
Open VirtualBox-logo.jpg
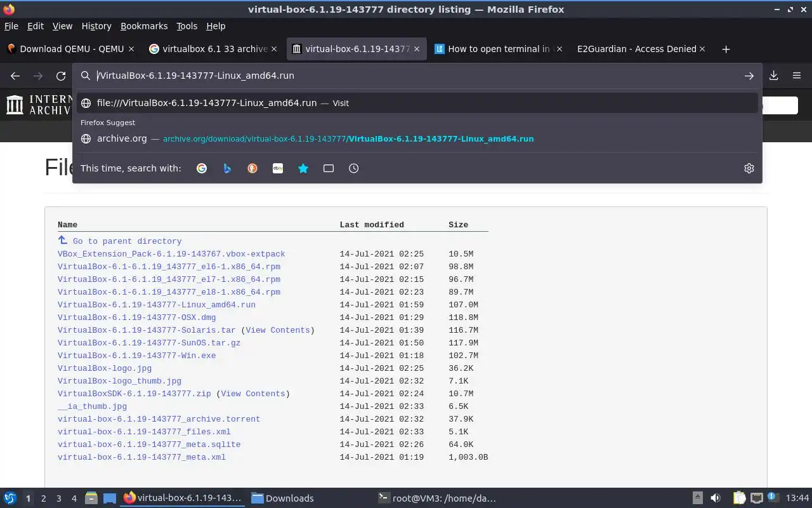pos(105,368)
